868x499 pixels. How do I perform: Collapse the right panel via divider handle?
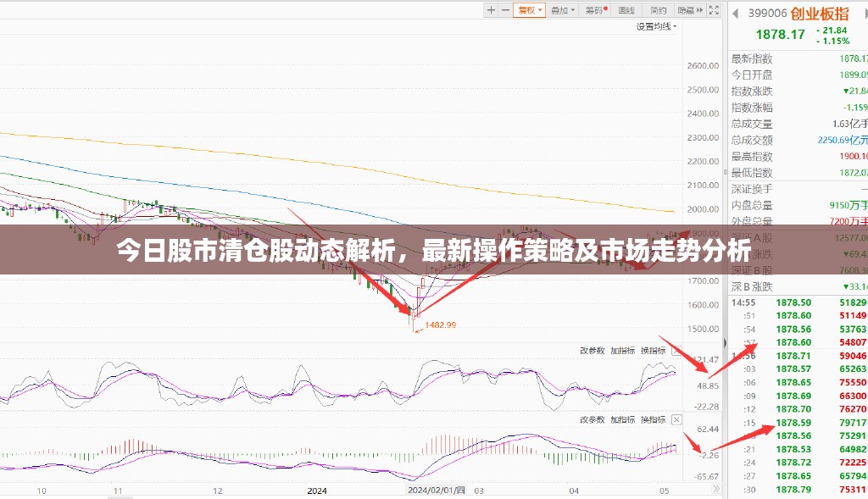pyautogui.click(x=725, y=343)
